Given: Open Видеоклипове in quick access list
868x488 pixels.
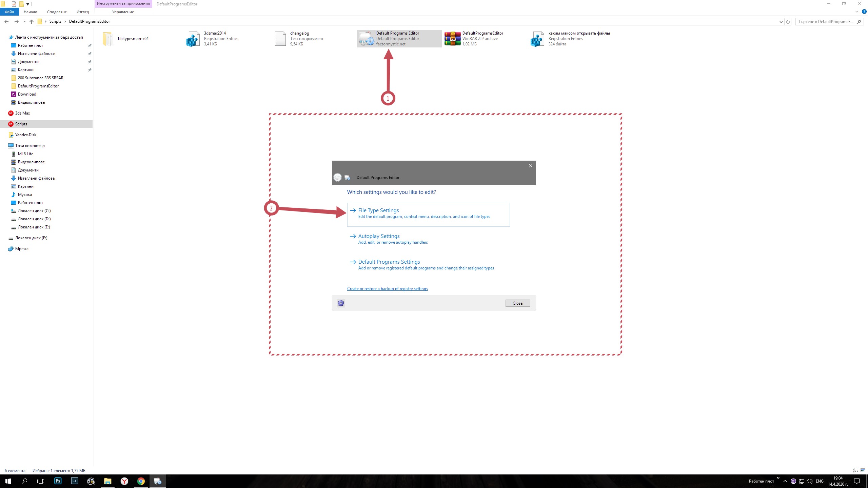Looking at the screenshot, I should (31, 102).
